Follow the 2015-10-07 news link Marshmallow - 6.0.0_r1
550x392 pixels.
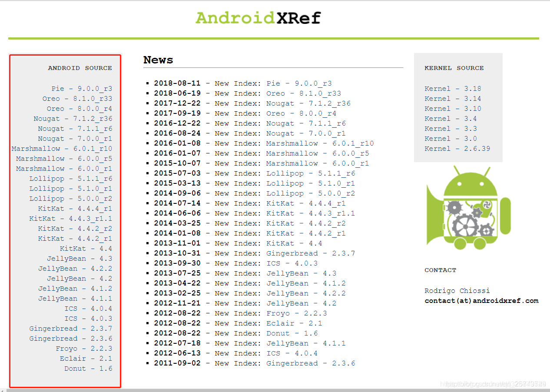(318, 163)
